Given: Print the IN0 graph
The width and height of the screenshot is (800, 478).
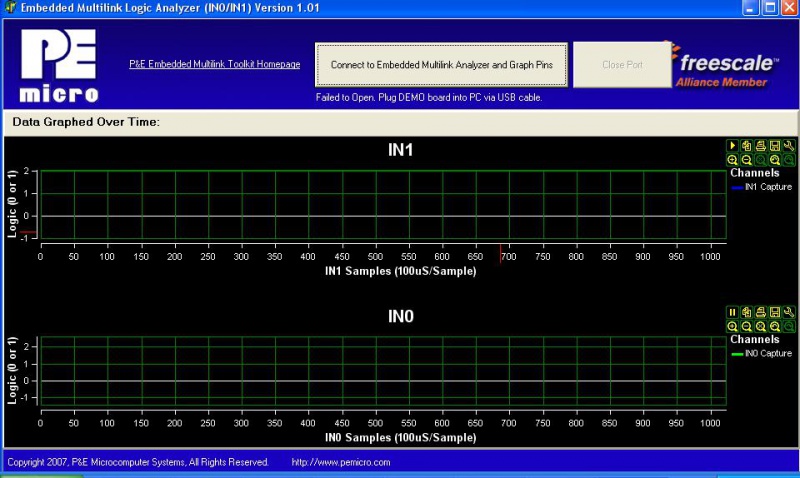Looking at the screenshot, I should click(x=761, y=313).
